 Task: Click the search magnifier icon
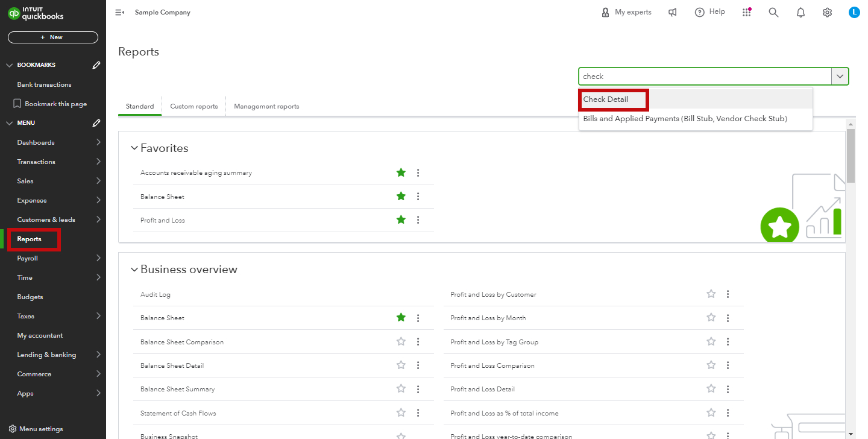773,12
